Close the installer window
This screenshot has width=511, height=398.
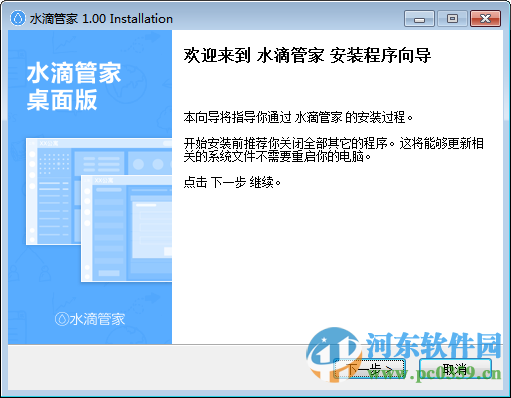[485, 19]
